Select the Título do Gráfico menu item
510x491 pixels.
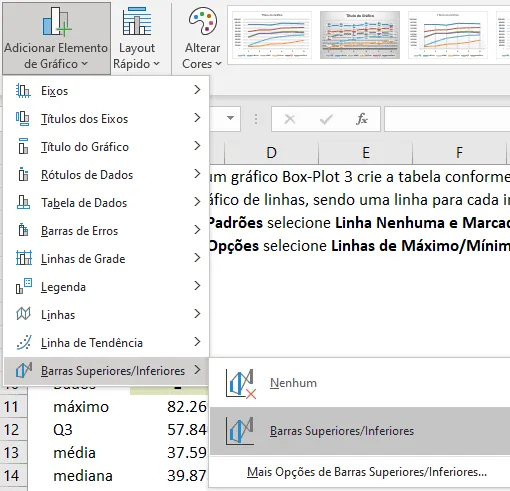(106, 147)
